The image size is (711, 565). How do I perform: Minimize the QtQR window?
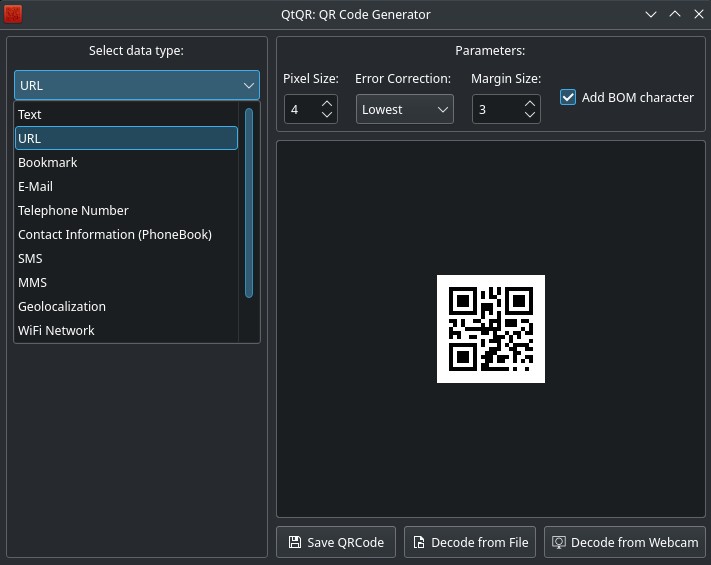tap(651, 14)
